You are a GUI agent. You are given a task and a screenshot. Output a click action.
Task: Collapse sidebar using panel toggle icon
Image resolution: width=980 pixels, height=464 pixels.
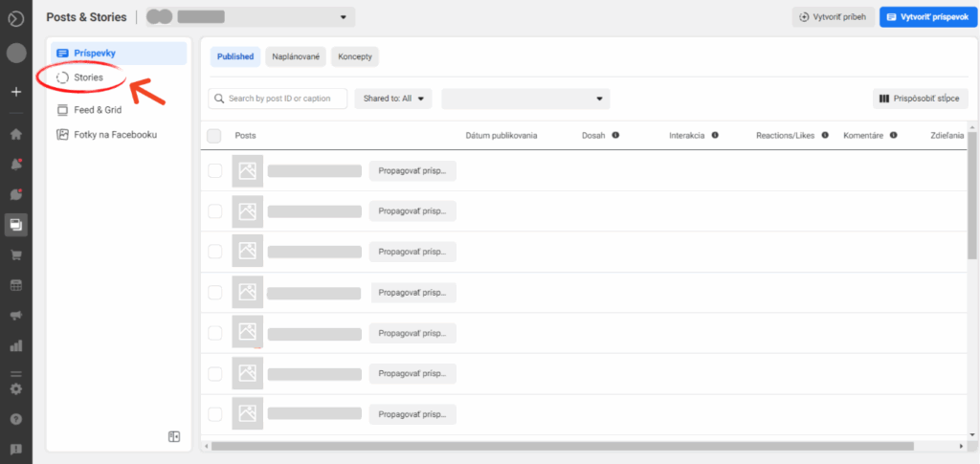point(174,436)
